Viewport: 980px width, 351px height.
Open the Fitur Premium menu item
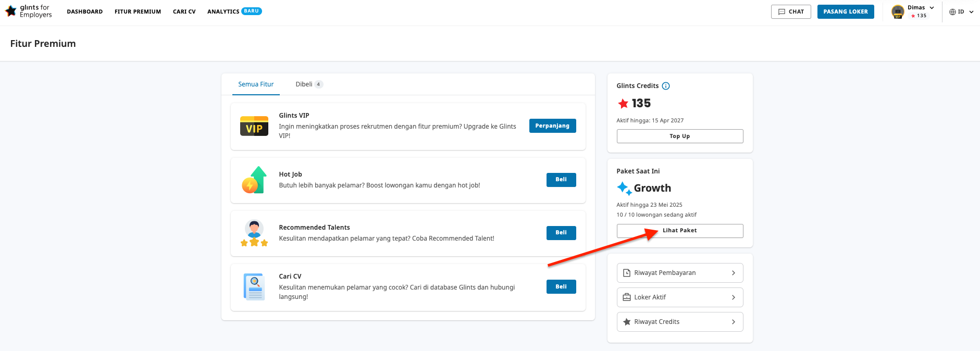click(x=138, y=11)
